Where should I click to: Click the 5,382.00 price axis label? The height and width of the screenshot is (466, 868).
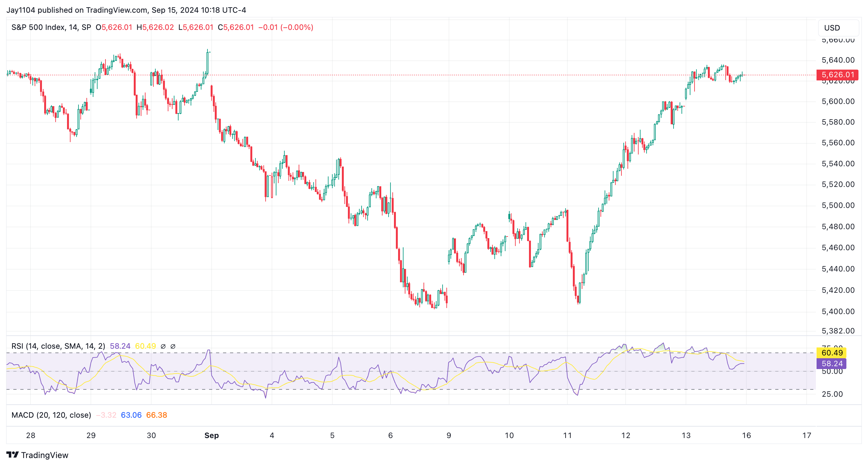[838, 331]
